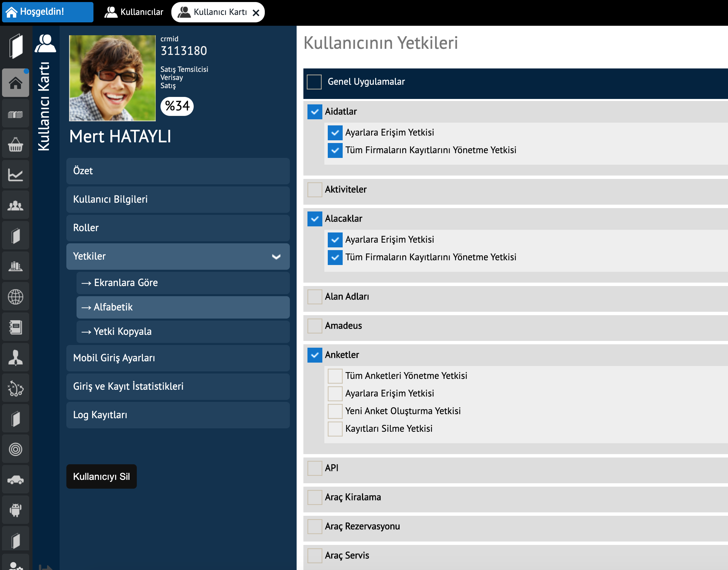This screenshot has height=570, width=728.
Task: Open the target circles sidebar icon
Action: (x=16, y=449)
